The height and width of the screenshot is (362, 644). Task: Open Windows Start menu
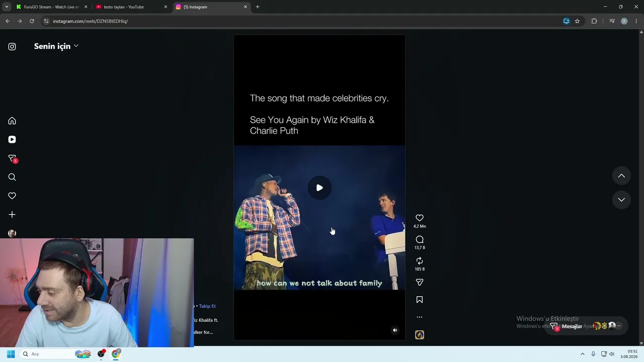[x=11, y=354]
